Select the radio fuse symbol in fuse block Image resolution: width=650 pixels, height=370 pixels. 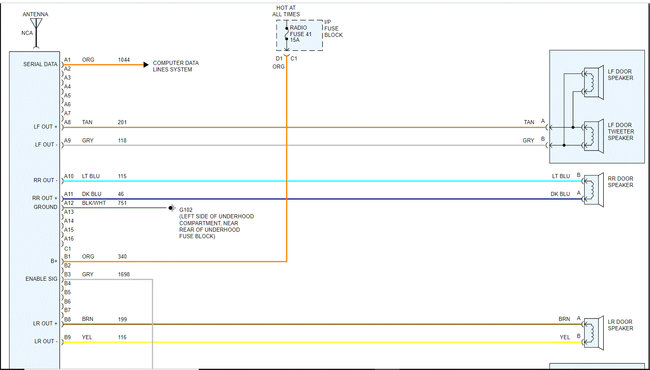click(x=286, y=34)
